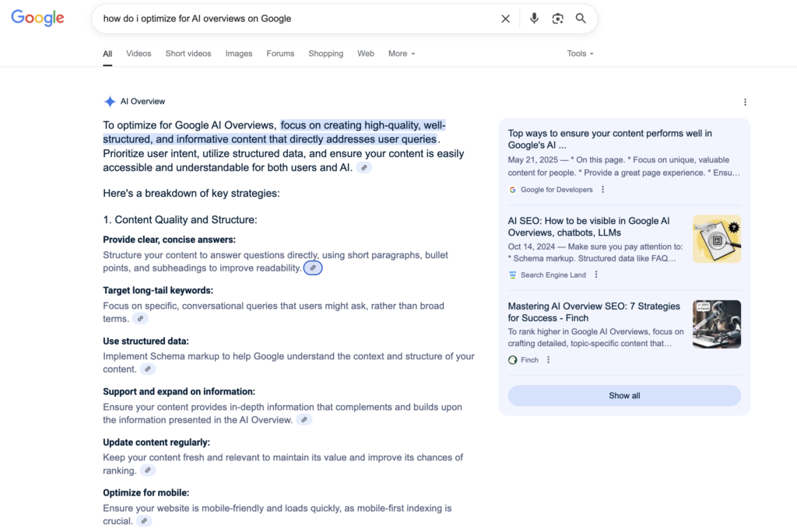Click 'Target long-tail keywords:' heading
The width and height of the screenshot is (797, 532).
158,291
